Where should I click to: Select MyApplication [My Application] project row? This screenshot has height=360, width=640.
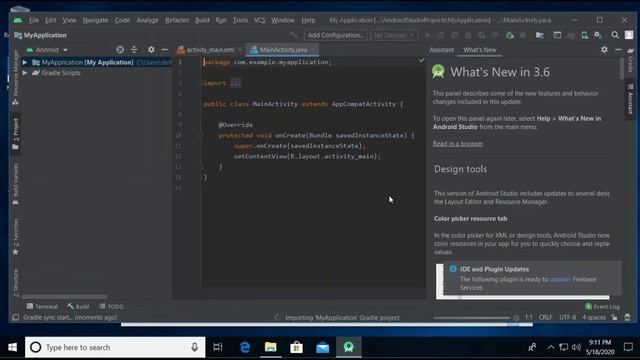(96, 62)
